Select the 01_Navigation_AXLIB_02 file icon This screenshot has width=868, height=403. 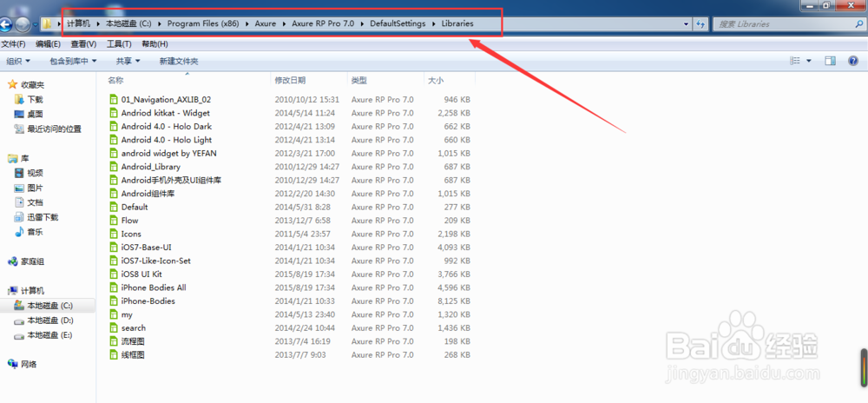pyautogui.click(x=115, y=100)
